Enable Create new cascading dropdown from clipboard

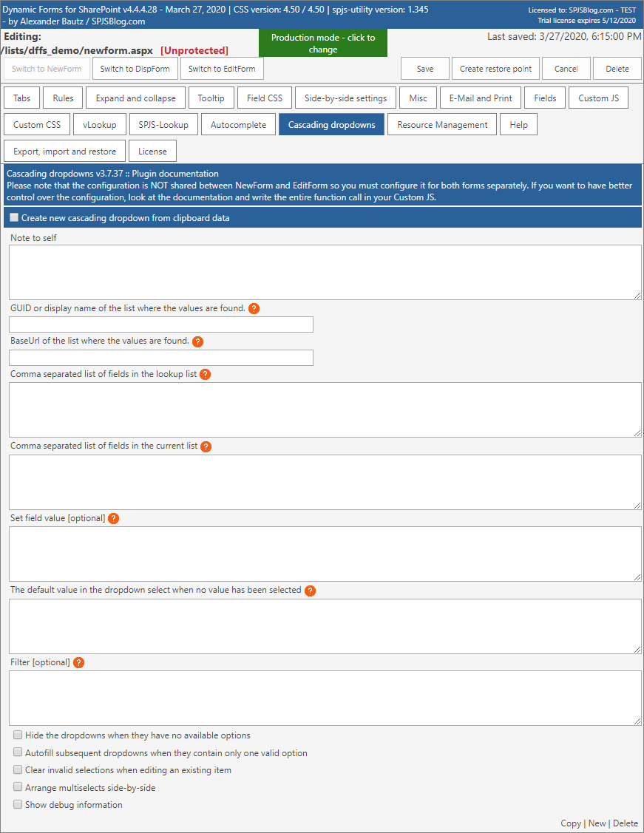pos(14,218)
